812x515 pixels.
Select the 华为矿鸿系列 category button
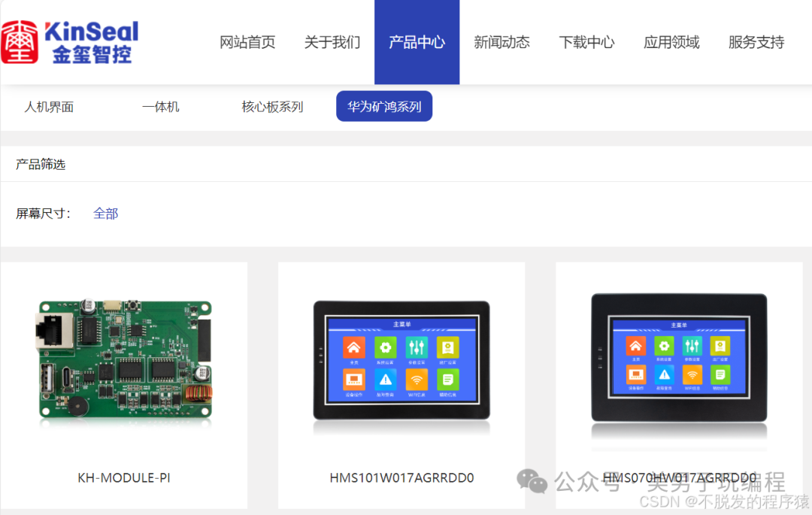point(384,106)
